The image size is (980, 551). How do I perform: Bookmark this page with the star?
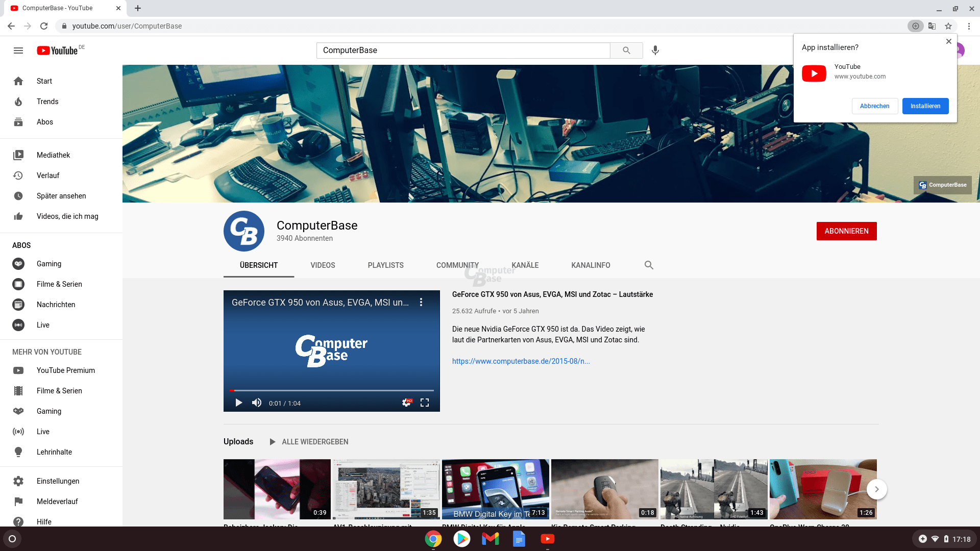(948, 26)
